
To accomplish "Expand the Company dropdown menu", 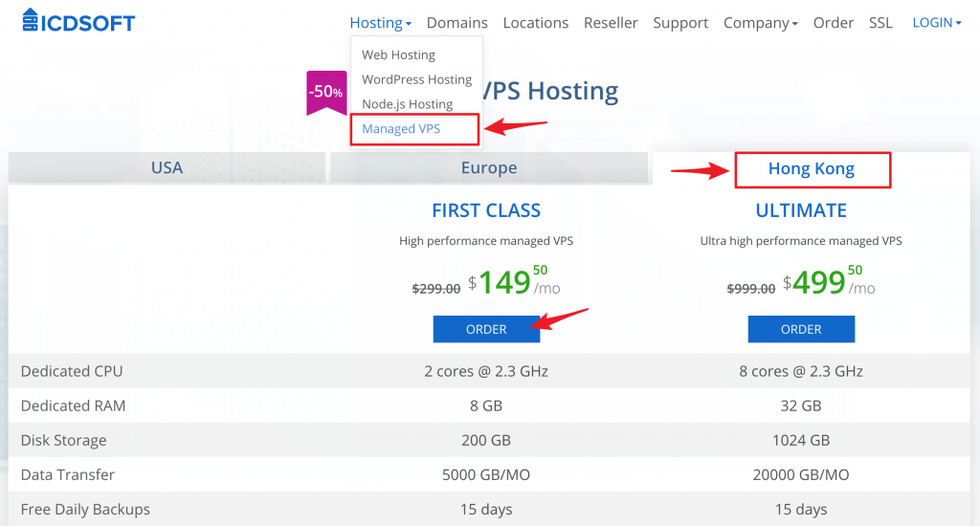I will point(761,23).
